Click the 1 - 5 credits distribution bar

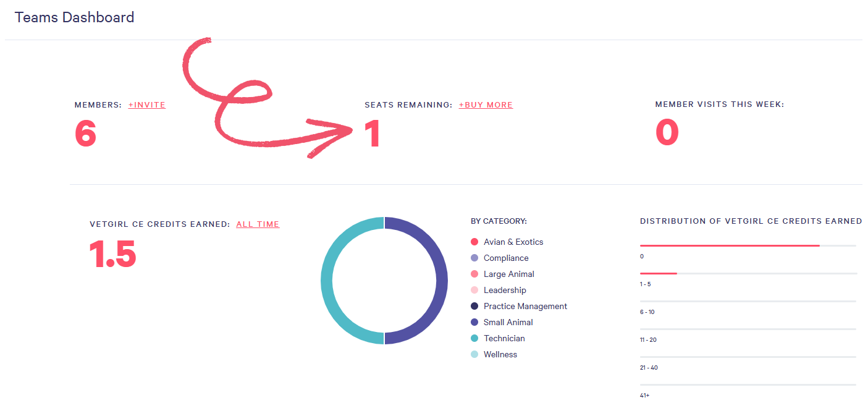[659, 273]
